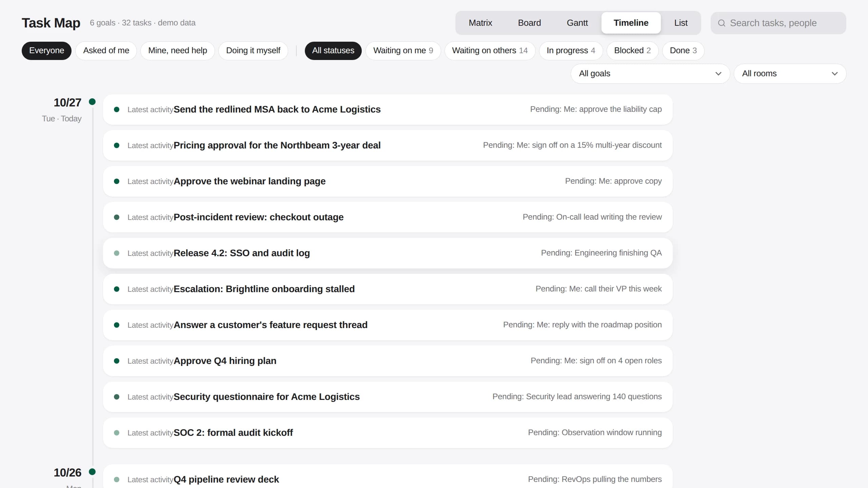Switch to Gantt view
The height and width of the screenshot is (488, 868).
[x=577, y=23]
